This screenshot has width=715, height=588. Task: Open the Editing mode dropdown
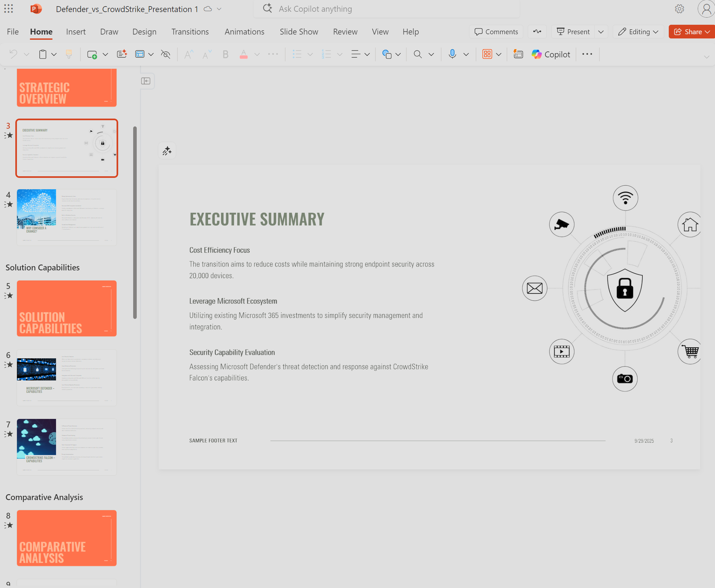(x=638, y=32)
